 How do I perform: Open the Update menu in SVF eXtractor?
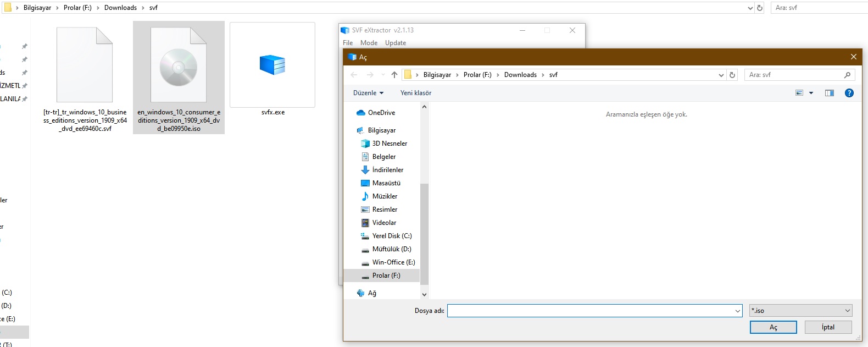pos(396,43)
